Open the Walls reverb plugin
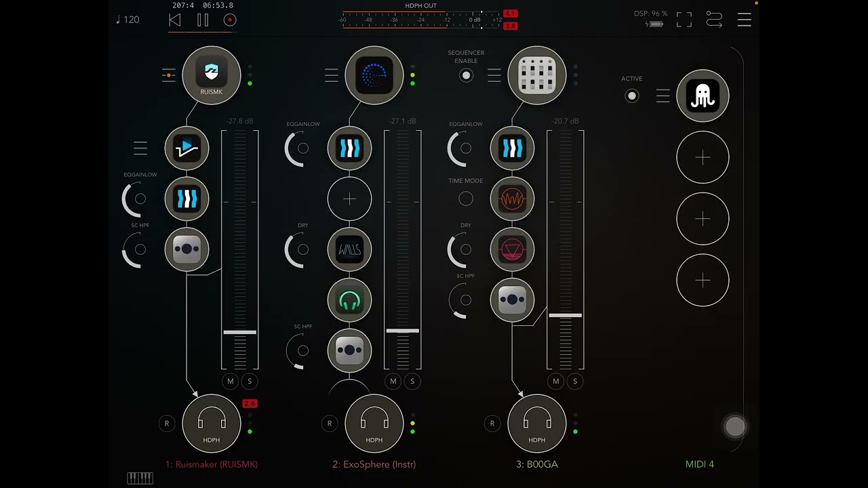 [x=350, y=249]
